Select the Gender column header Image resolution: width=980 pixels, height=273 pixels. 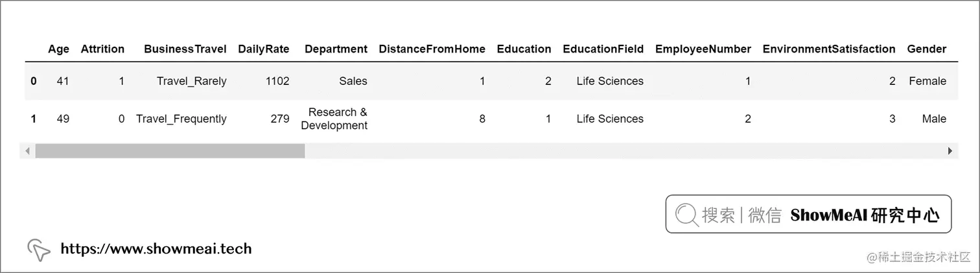(926, 49)
